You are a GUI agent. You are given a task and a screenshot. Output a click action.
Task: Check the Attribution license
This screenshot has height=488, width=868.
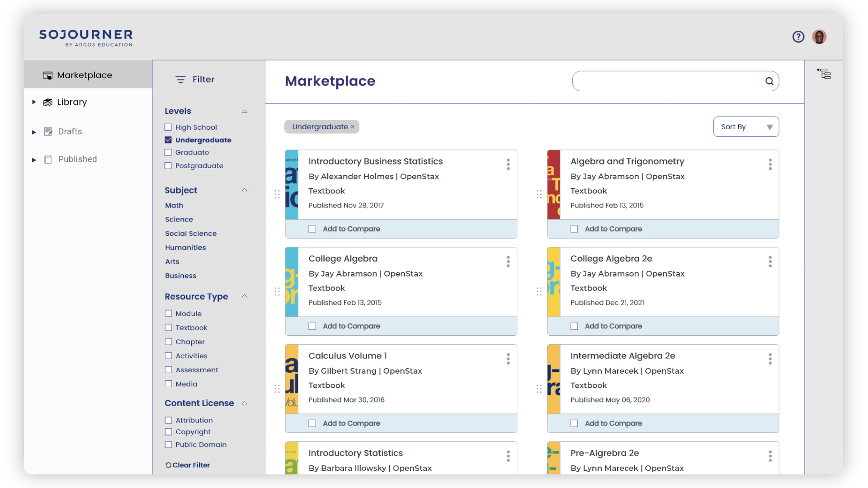(x=169, y=420)
